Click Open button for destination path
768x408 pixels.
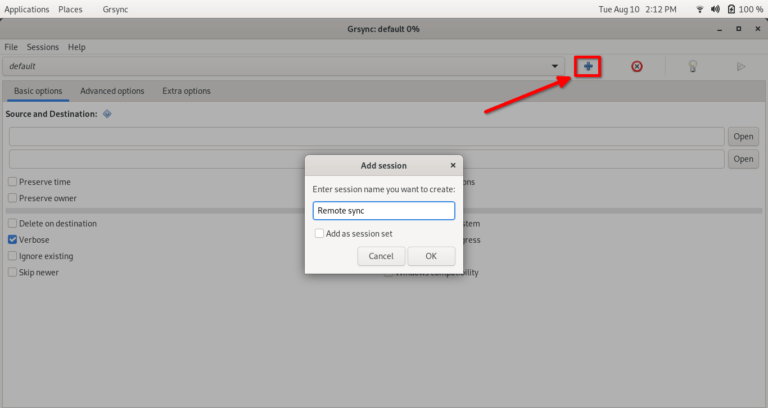(x=743, y=159)
